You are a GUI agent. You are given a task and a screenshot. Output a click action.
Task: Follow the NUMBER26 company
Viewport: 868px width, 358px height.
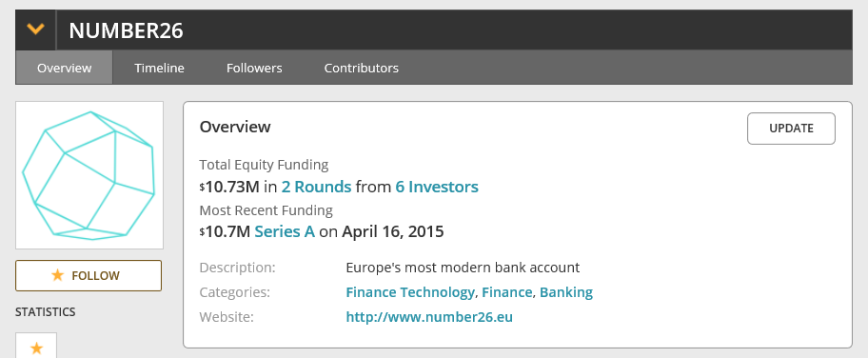89,275
